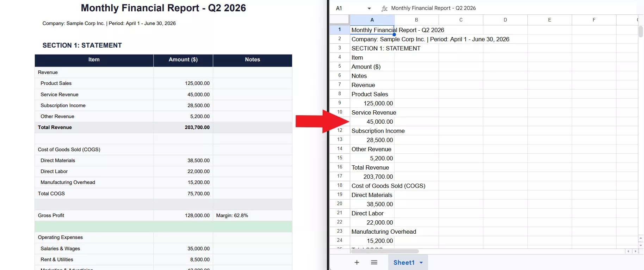Image resolution: width=644 pixels, height=270 pixels.
Task: Select row 18 header
Action: pos(340,185)
